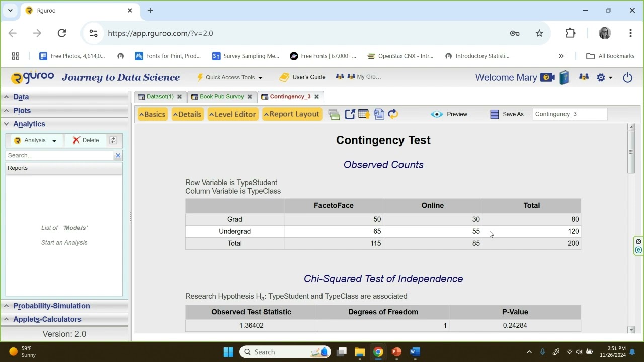Open the blue book help icon
The height and width of the screenshot is (362, 644).
[564, 77]
